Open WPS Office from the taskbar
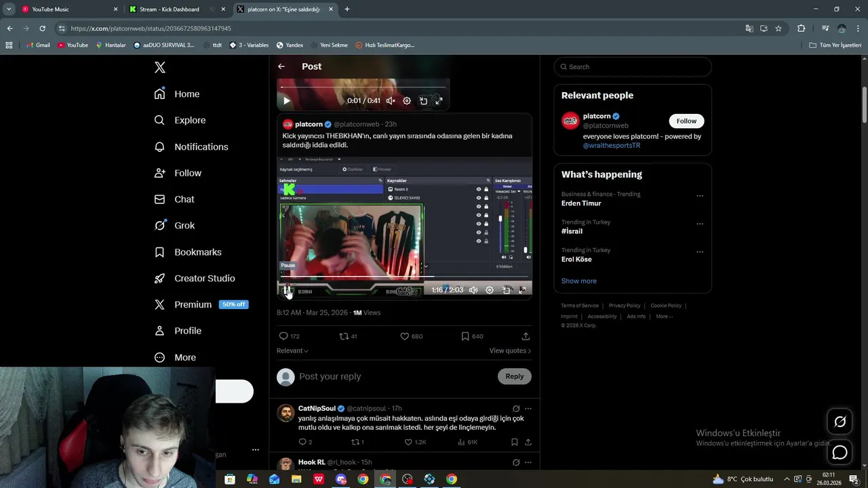Image resolution: width=868 pixels, height=488 pixels. [x=319, y=479]
